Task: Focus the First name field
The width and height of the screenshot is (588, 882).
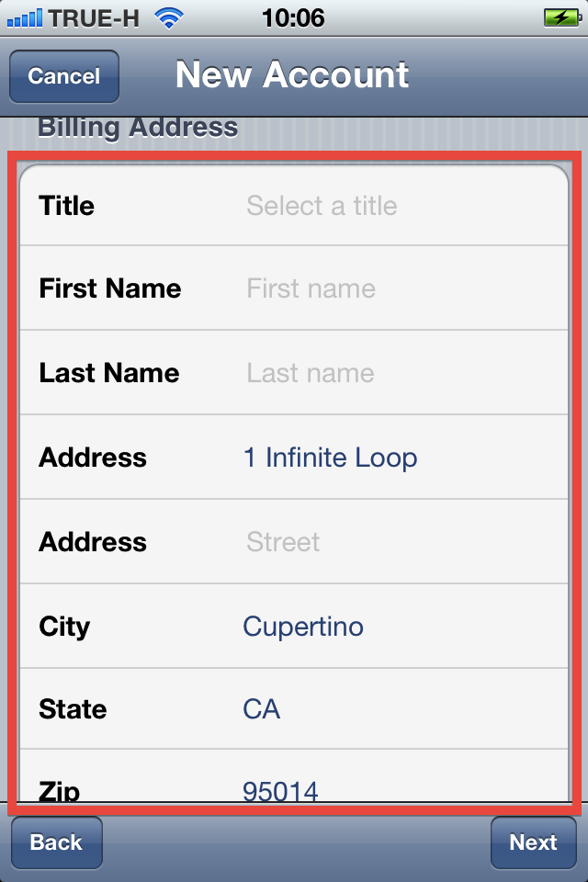Action: click(x=311, y=288)
